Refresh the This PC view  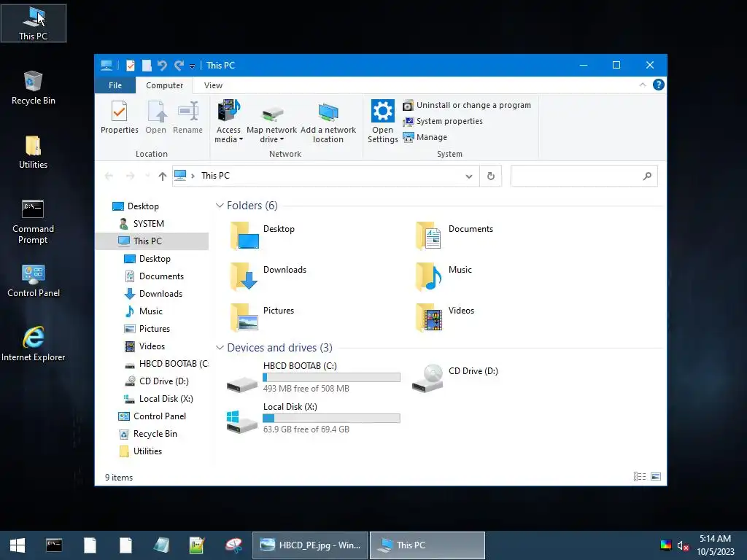[x=491, y=176]
